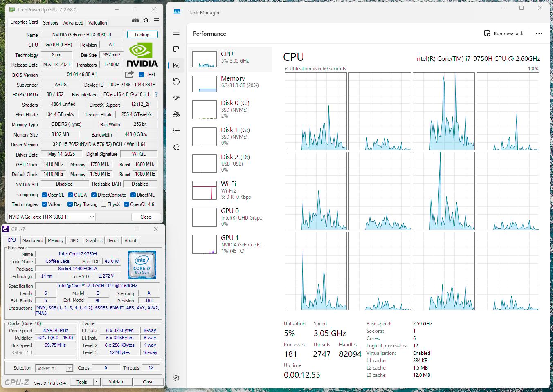
Task: Open the Users icon in Task Manager
Action: (x=176, y=114)
